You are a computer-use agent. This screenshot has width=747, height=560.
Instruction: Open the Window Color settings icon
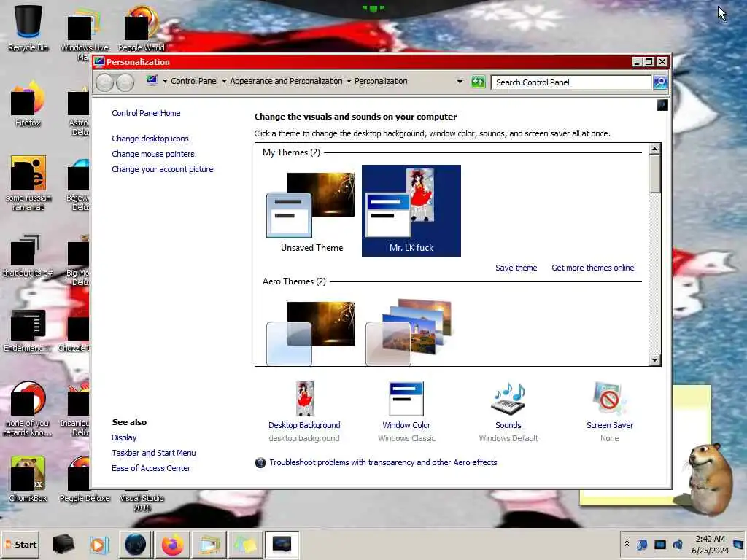click(x=406, y=399)
